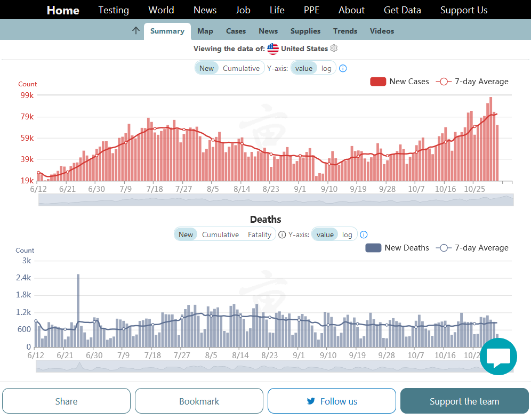Open the Testing menu item

[114, 10]
